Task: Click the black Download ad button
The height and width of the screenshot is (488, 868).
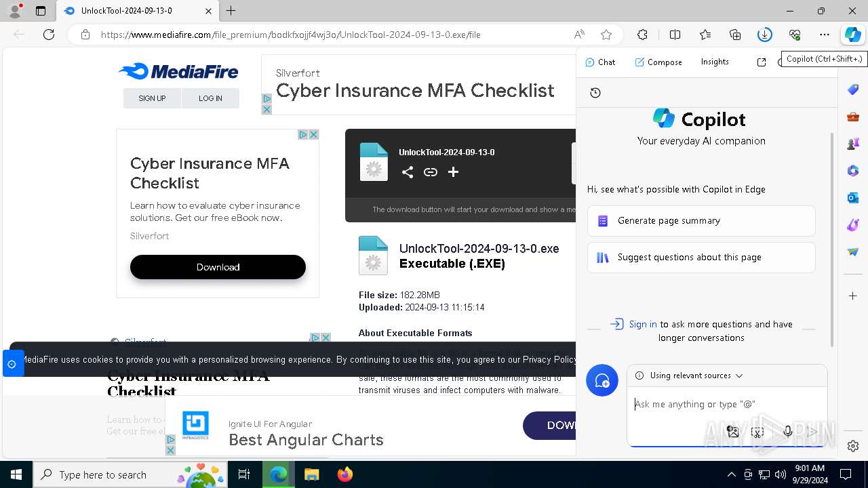Action: [218, 267]
